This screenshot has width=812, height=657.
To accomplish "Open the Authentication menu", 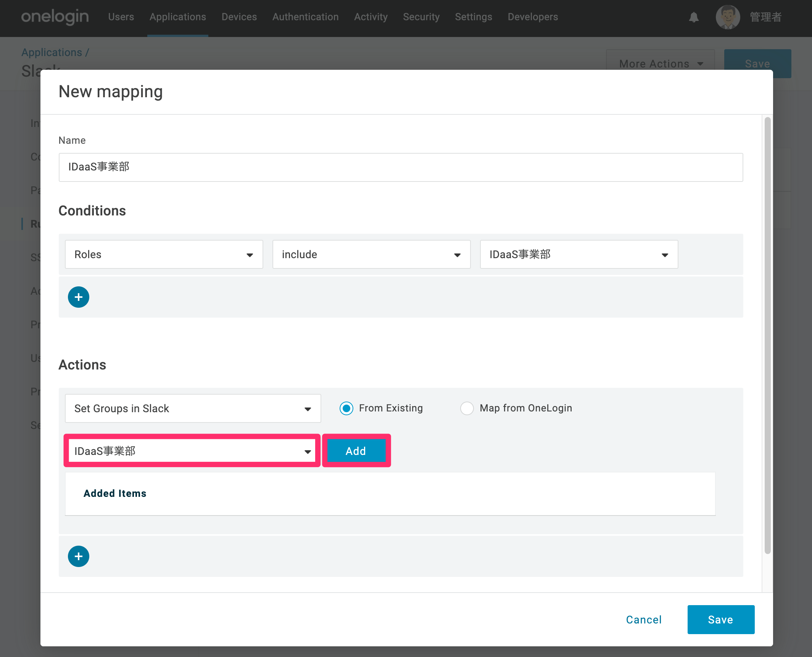I will pos(306,17).
